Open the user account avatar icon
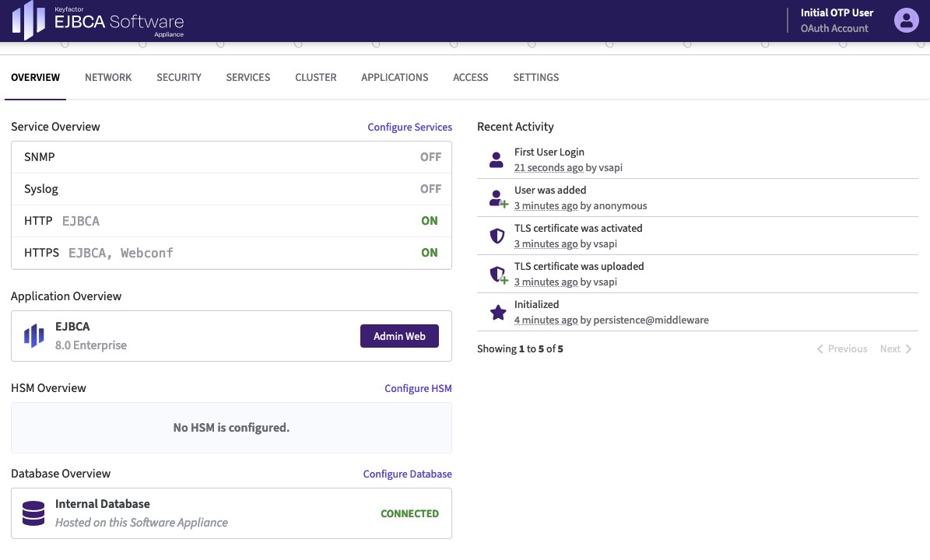Viewport: 930px width, 560px height. 907,20
